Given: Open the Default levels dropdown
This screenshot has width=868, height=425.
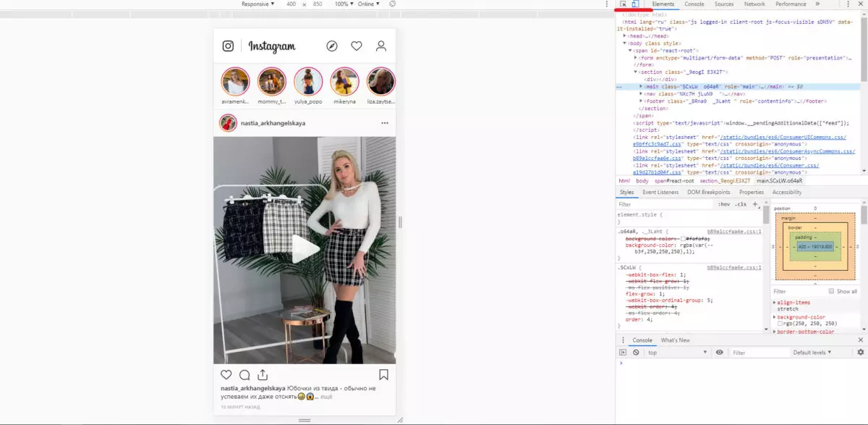Looking at the screenshot, I should click(x=812, y=353).
